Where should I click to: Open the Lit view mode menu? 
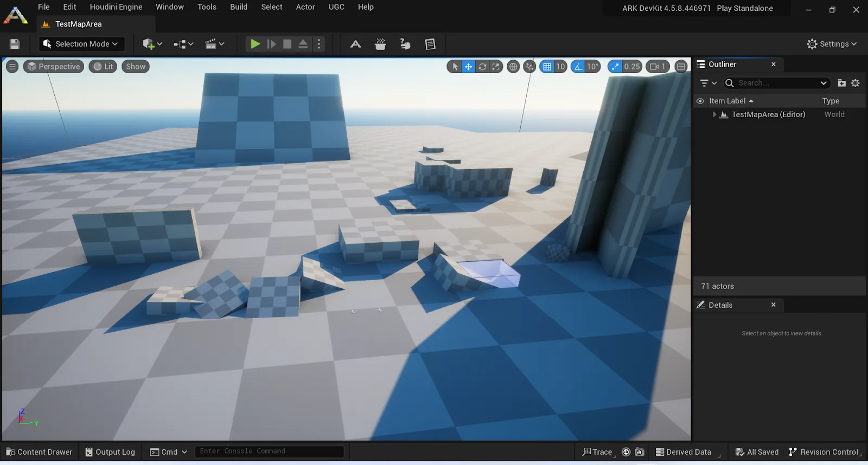[x=103, y=67]
